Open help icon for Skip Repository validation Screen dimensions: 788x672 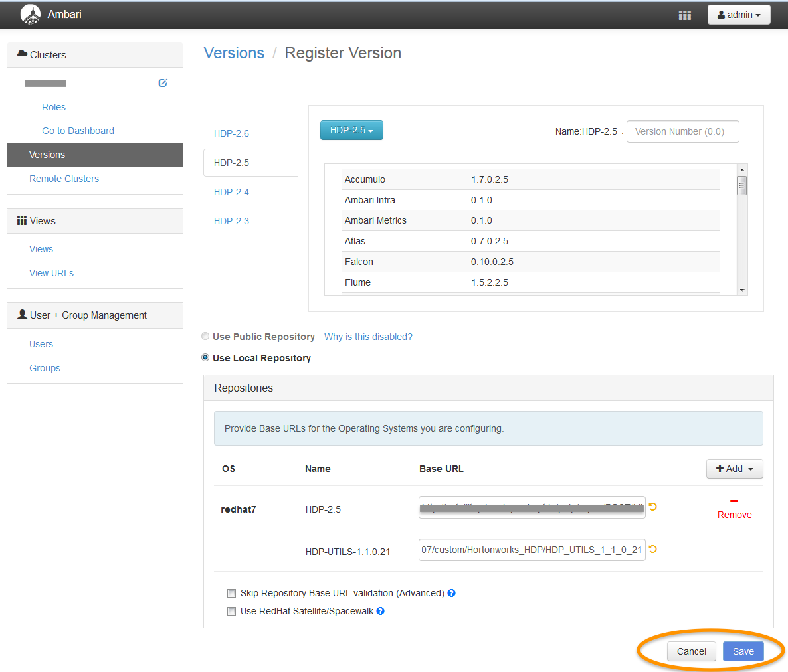[452, 593]
